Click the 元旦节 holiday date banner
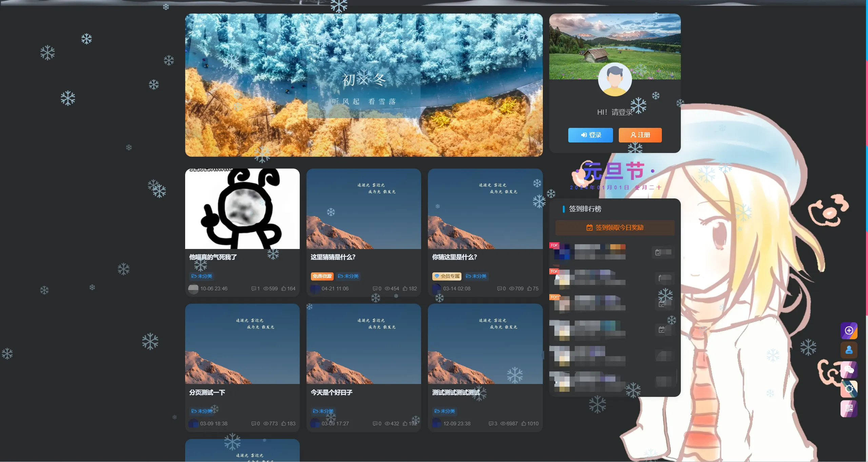This screenshot has height=462, width=868. tap(615, 176)
